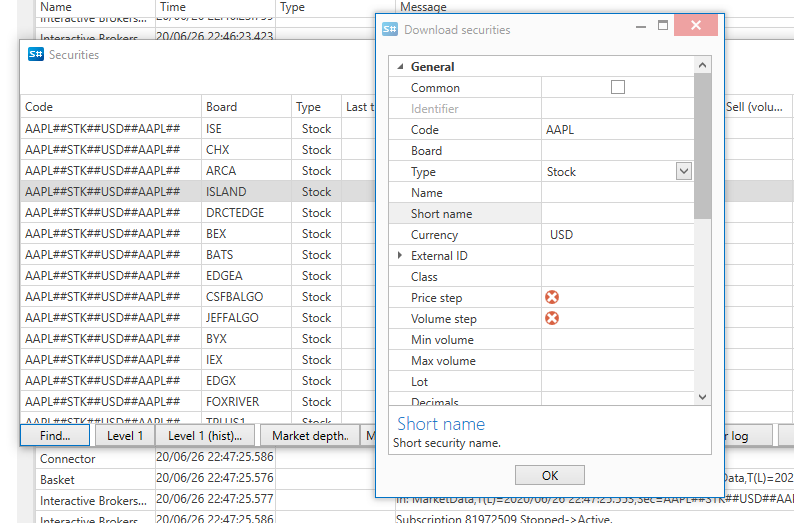Sort securities by the Code column header

tap(39, 107)
